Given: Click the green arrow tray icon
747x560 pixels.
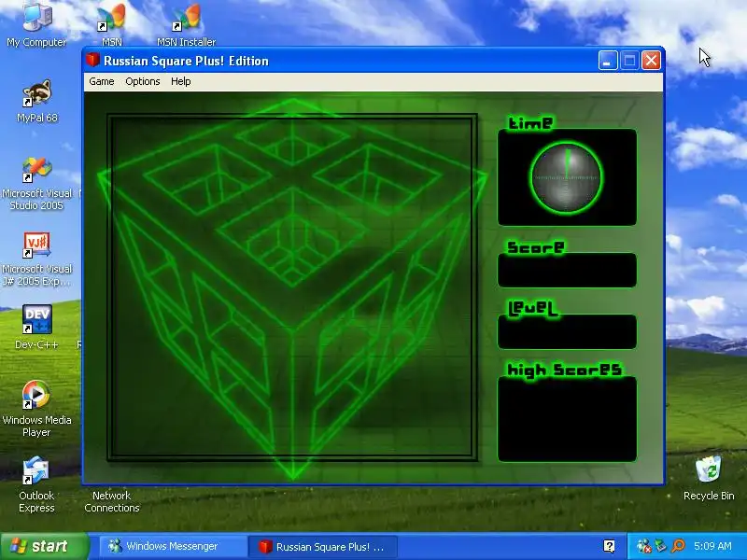Looking at the screenshot, I should [661, 546].
